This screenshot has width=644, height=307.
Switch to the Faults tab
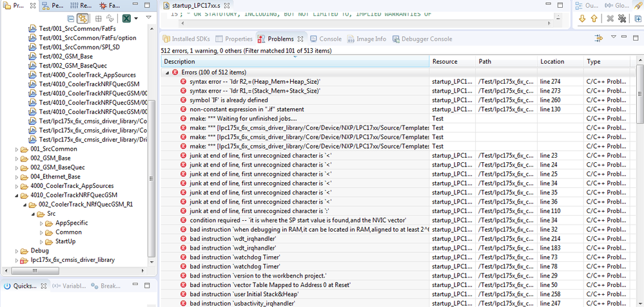click(x=110, y=6)
